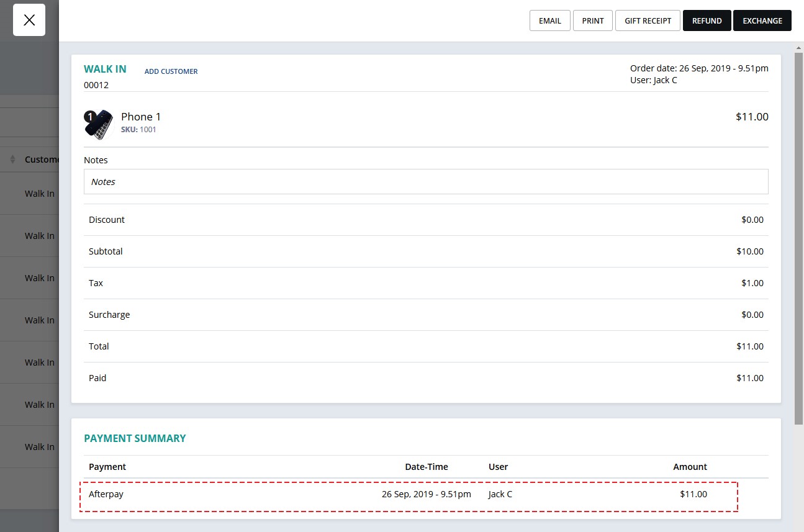Screen dimensions: 804x532
Task: Start a REFUND for this order
Action: pos(707,20)
